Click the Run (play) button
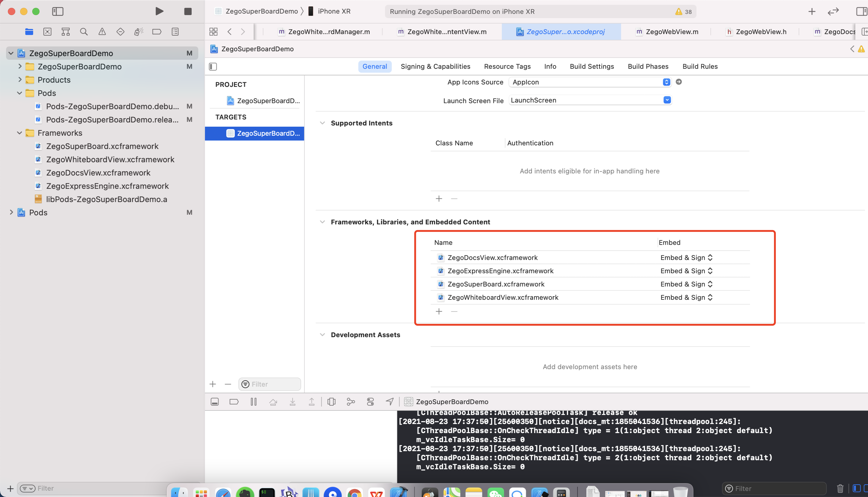 tap(159, 11)
